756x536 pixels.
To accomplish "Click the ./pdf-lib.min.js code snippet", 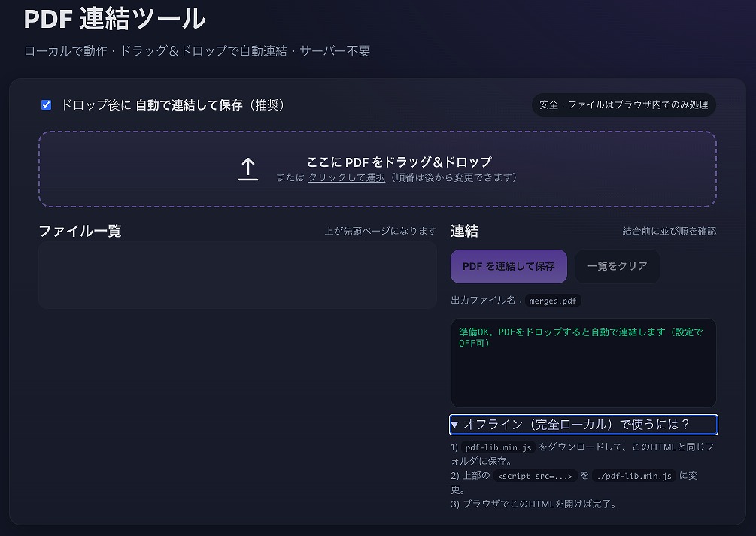I will 632,476.
